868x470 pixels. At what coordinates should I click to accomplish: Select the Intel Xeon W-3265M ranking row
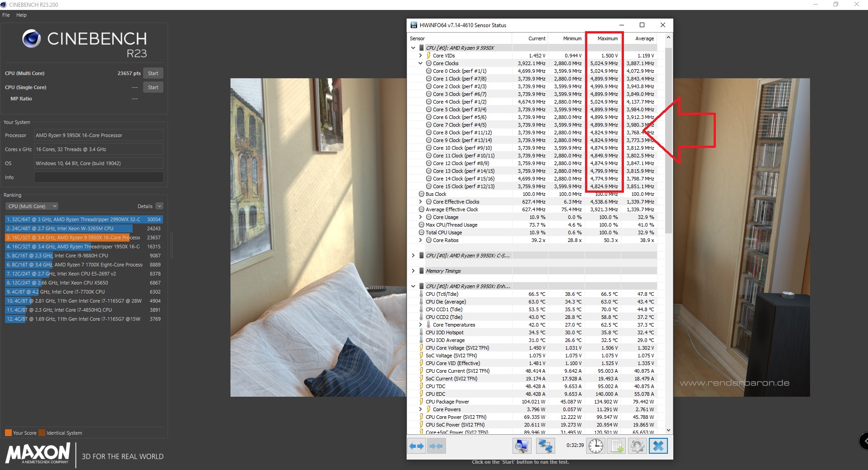[84, 228]
